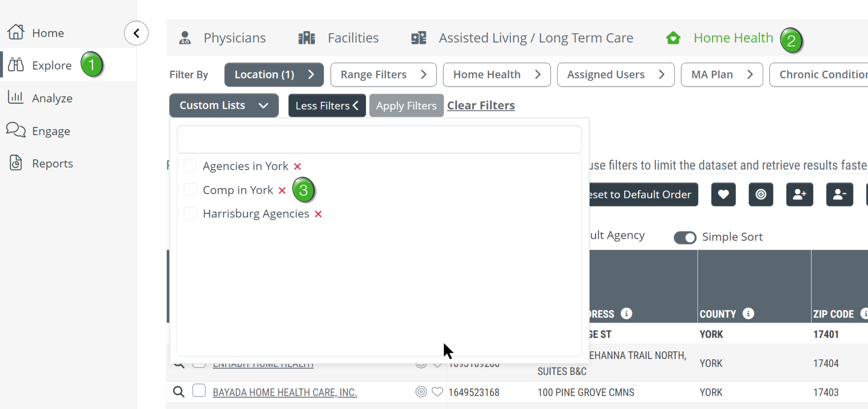The height and width of the screenshot is (409, 868).
Task: Click the remove user icon button
Action: click(839, 194)
